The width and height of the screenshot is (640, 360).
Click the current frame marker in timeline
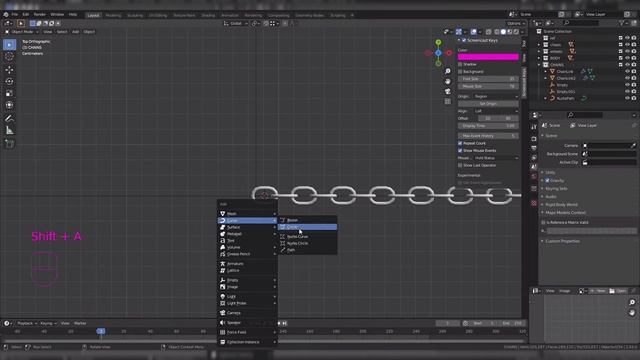pyautogui.click(x=101, y=331)
